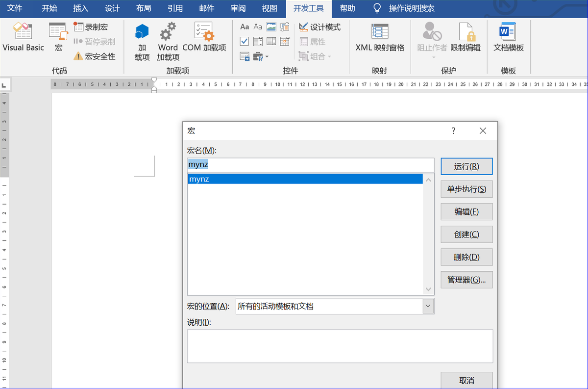Open the legacy tools briefcase menu
This screenshot has height=389, width=588.
point(261,56)
